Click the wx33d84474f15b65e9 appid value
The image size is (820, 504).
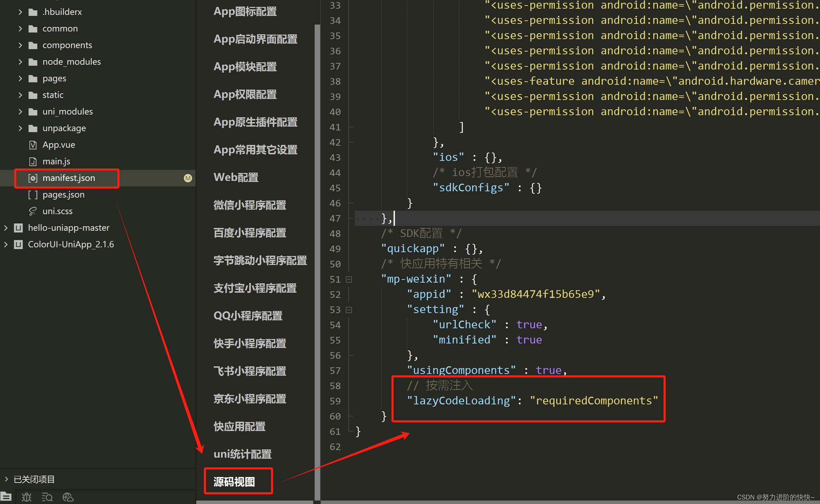click(536, 294)
